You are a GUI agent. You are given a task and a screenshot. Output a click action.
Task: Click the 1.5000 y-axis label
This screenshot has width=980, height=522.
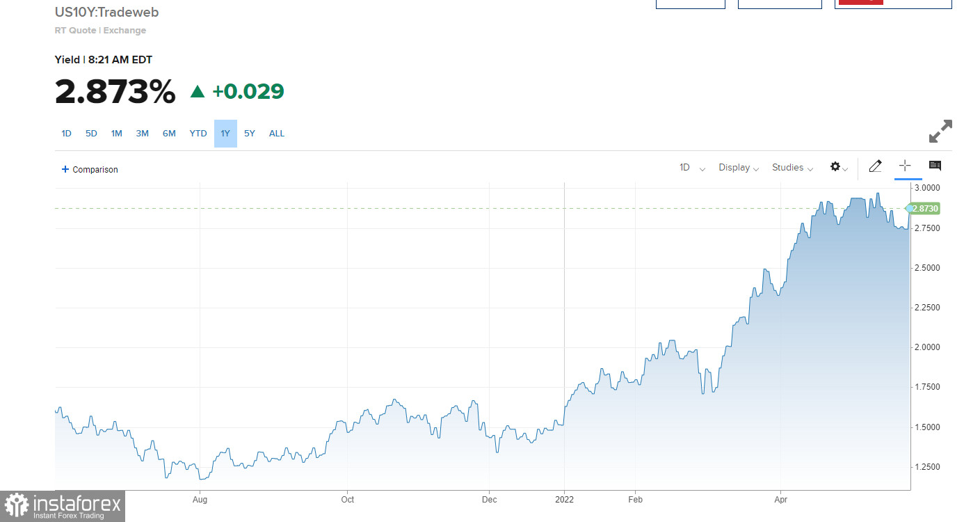tap(927, 427)
